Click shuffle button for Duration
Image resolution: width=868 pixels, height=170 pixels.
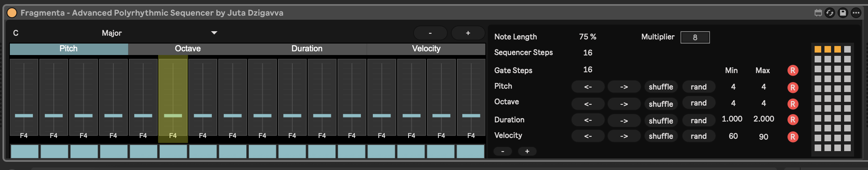click(661, 121)
